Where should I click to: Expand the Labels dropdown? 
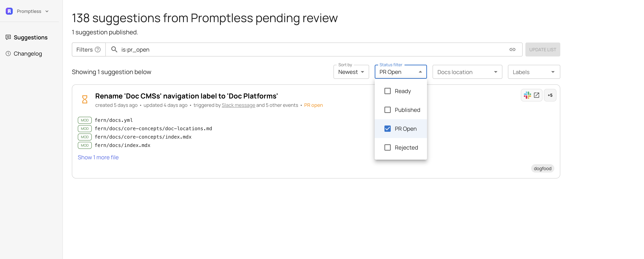534,72
